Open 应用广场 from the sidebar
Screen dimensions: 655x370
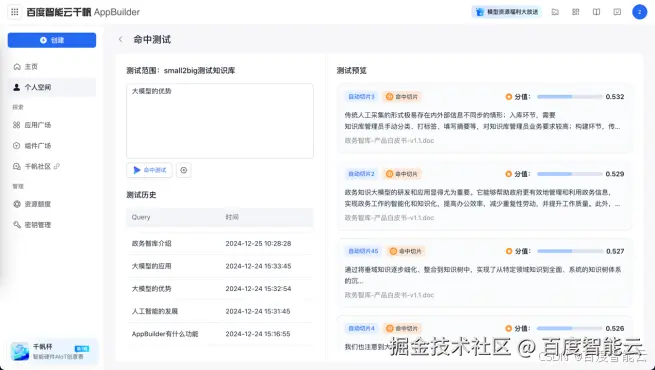52,125
